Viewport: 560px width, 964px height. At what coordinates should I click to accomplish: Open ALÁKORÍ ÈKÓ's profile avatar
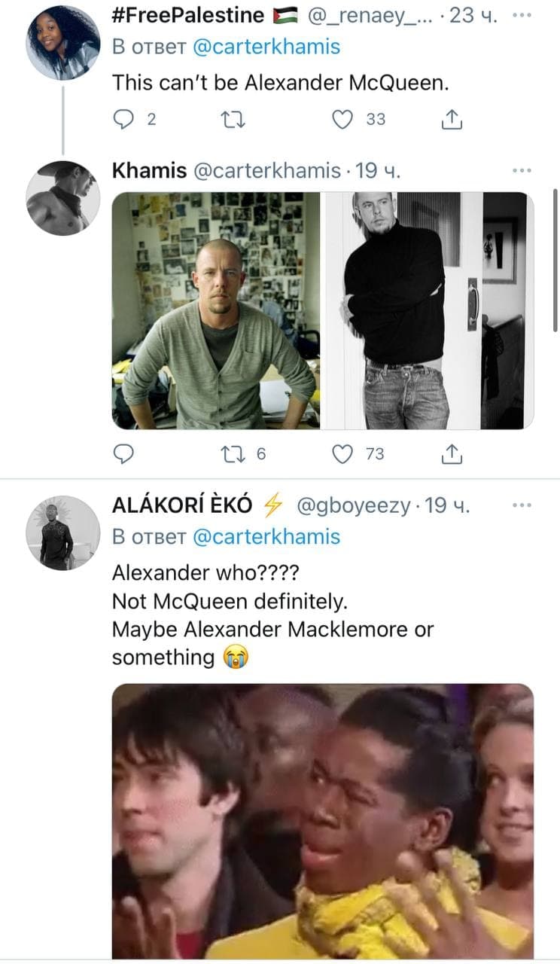coord(63,533)
